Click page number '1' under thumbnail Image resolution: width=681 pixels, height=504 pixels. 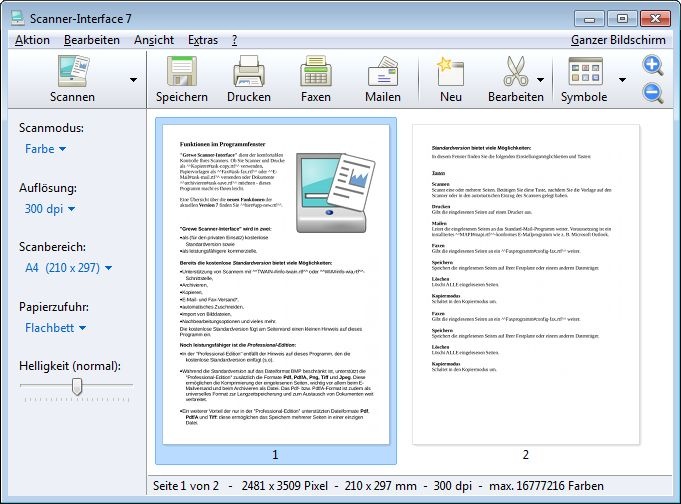pyautogui.click(x=275, y=455)
